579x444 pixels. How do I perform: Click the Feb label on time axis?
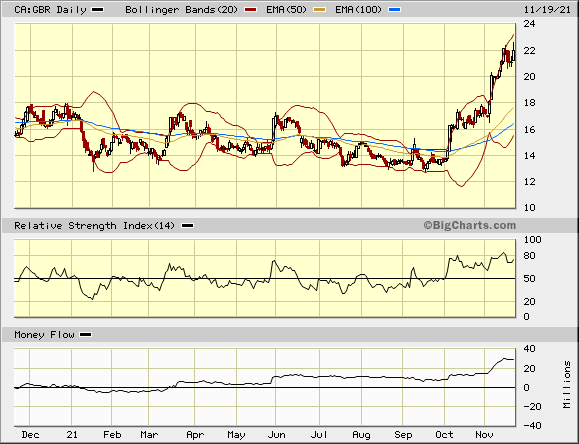click(112, 435)
